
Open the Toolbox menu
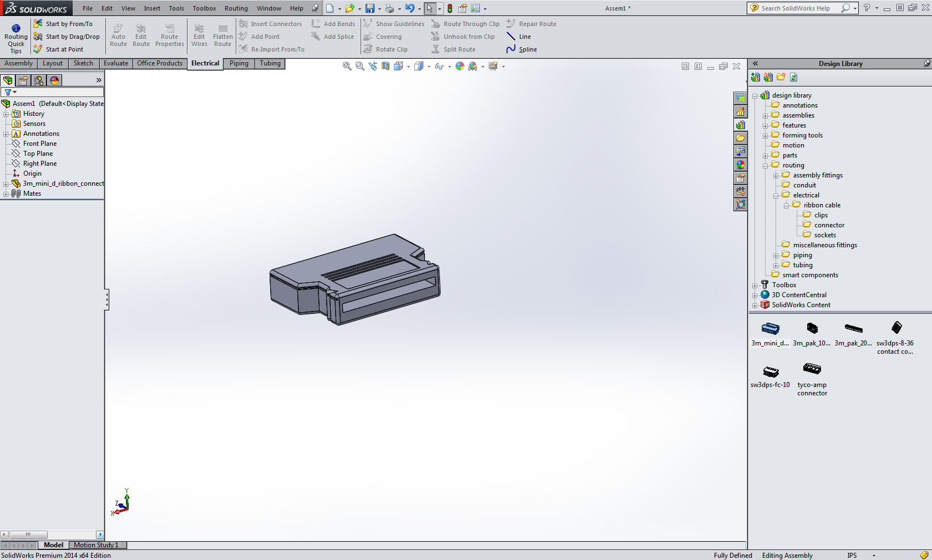[x=204, y=8]
